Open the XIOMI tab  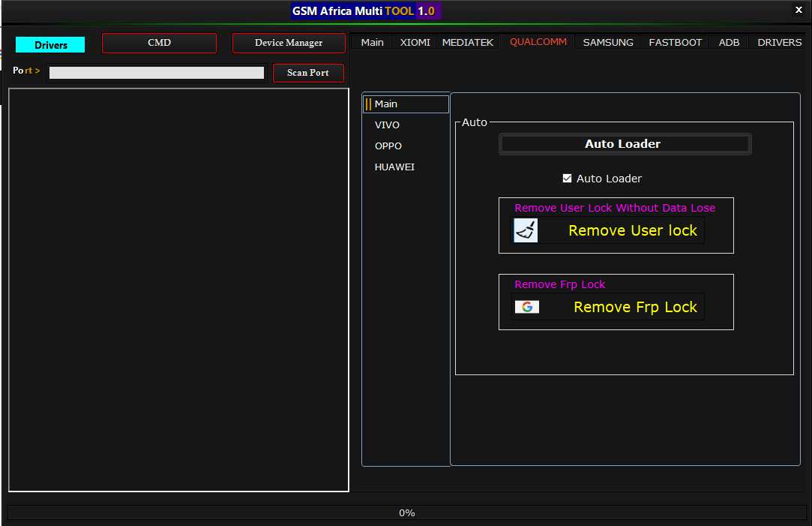point(415,43)
